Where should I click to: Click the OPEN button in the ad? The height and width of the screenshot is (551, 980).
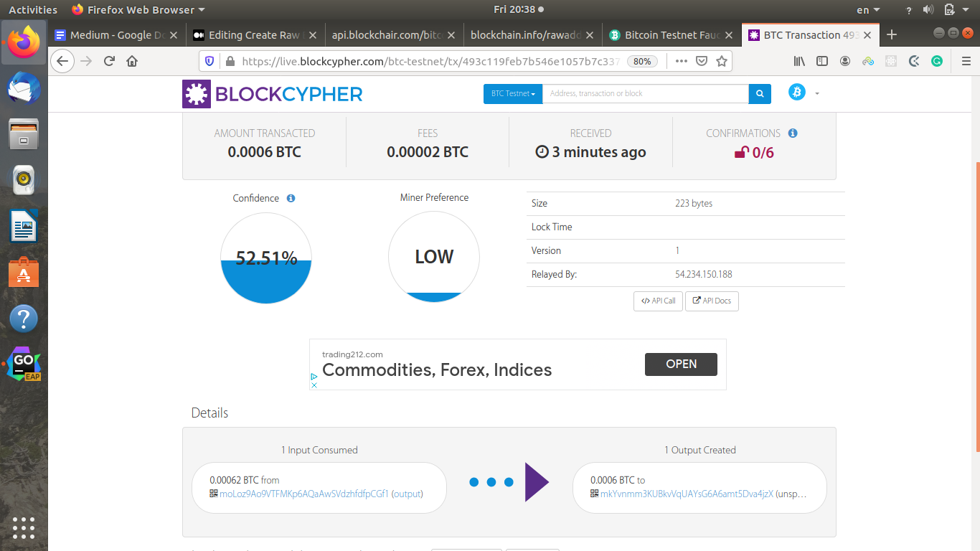pyautogui.click(x=681, y=364)
